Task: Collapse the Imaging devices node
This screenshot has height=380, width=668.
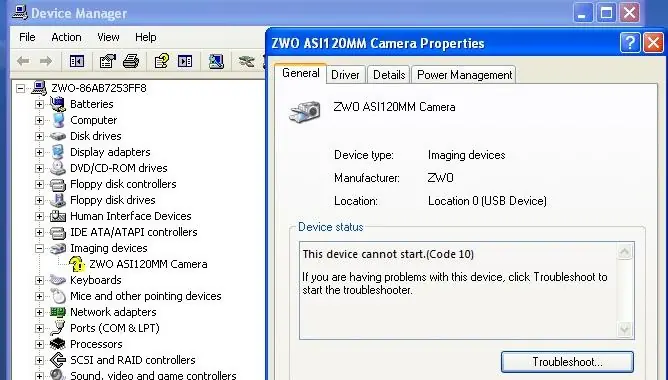Action: (x=39, y=248)
